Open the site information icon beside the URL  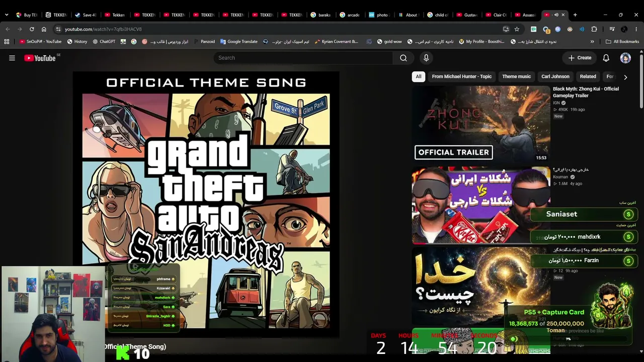tap(58, 29)
